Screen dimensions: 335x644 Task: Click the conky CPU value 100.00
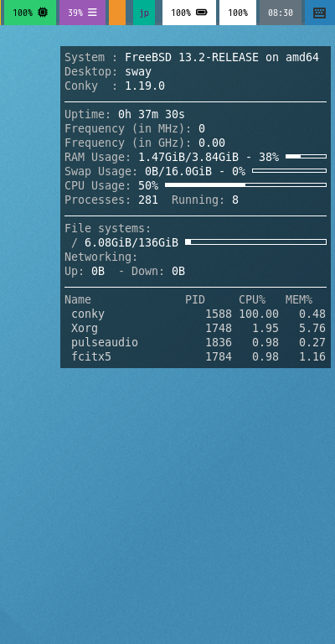(259, 314)
